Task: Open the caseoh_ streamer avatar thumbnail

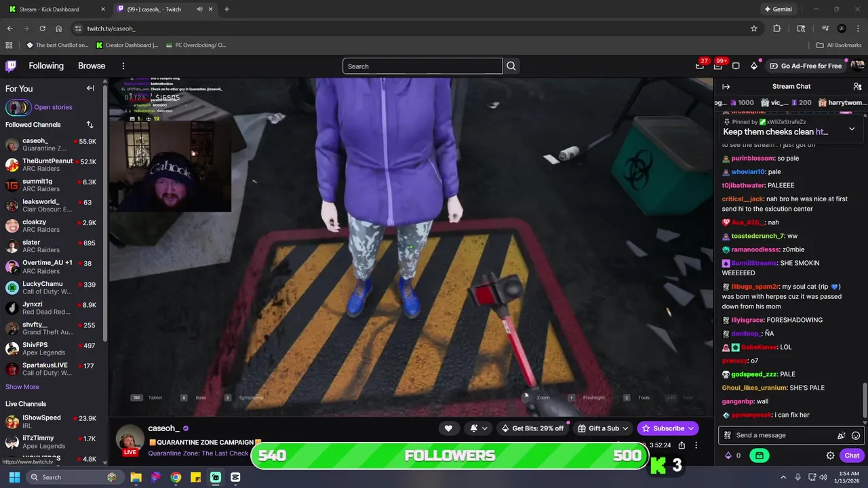Action: [x=129, y=438]
